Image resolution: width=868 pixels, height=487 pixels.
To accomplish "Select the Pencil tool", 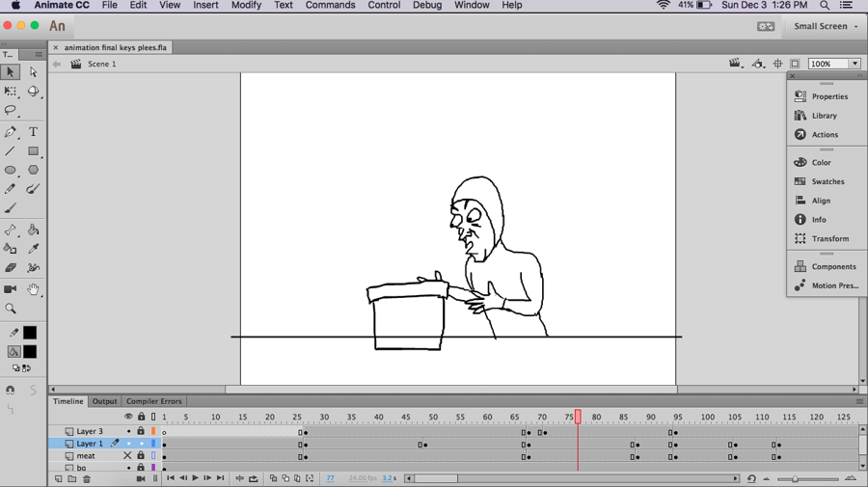I will pyautogui.click(x=10, y=189).
